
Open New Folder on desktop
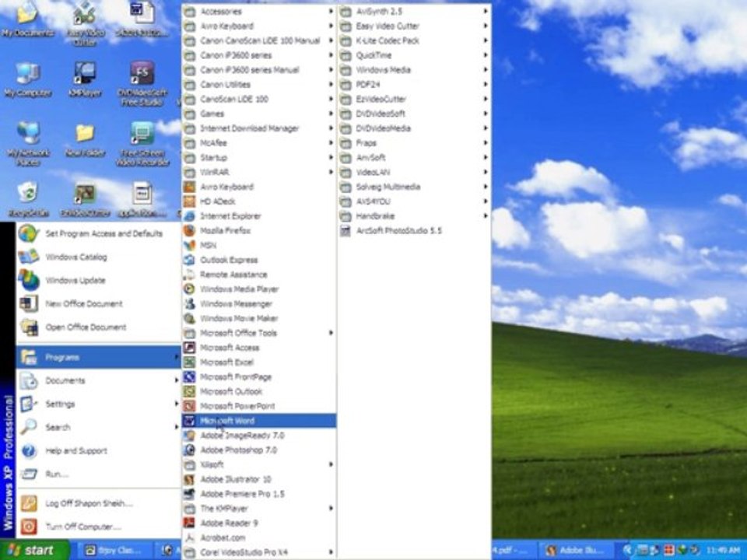(85, 139)
